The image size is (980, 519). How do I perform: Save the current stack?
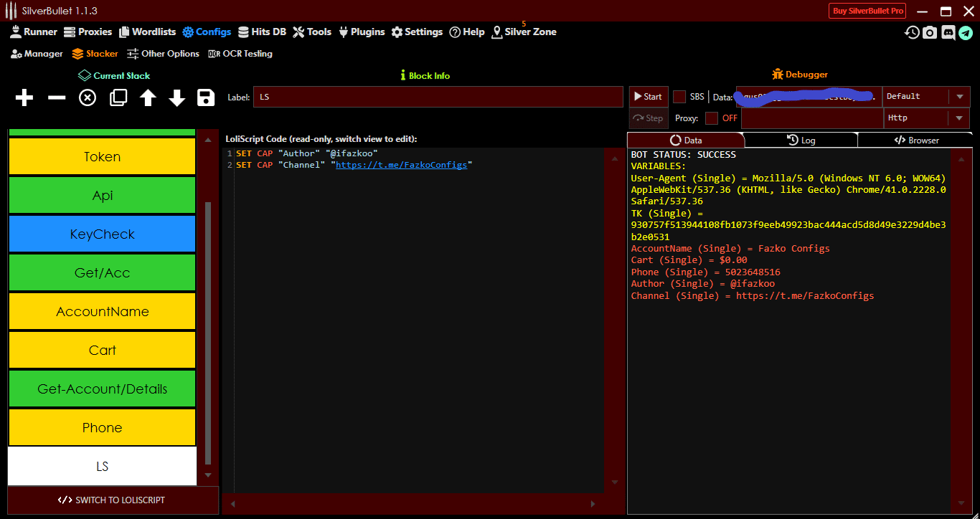point(206,97)
